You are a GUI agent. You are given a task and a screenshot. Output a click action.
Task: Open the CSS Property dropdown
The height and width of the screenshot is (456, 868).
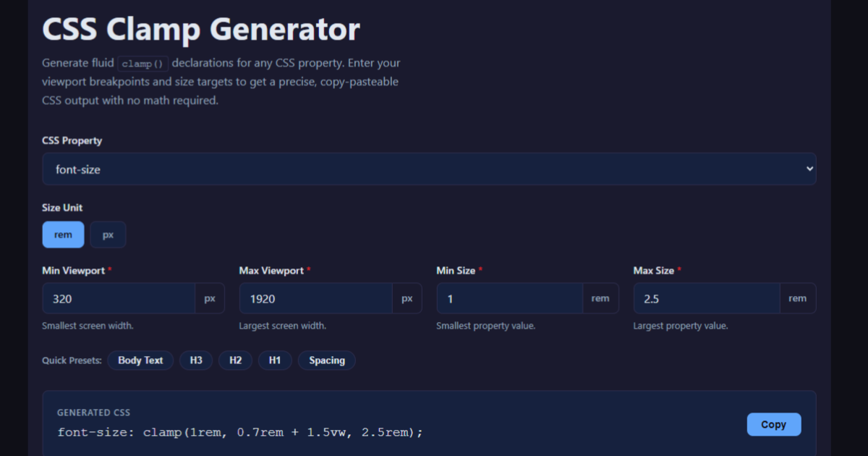point(429,169)
